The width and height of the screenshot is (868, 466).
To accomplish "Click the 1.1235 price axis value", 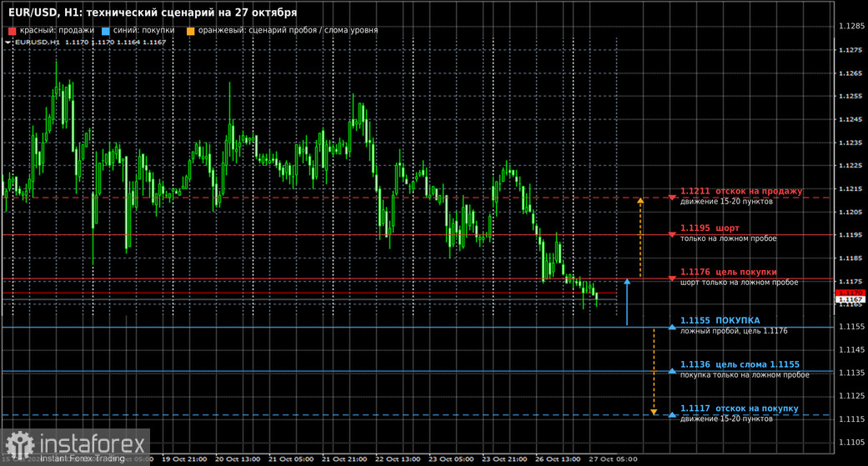I will click(850, 143).
